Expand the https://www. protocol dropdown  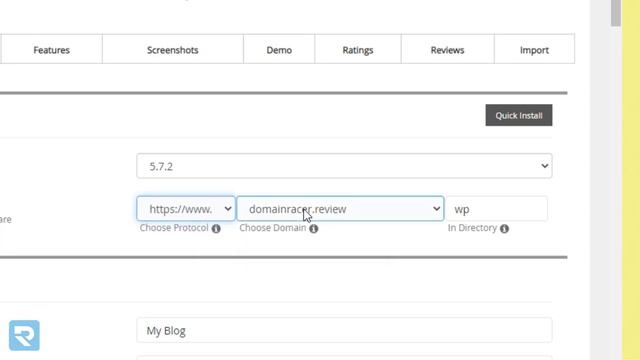click(x=186, y=209)
